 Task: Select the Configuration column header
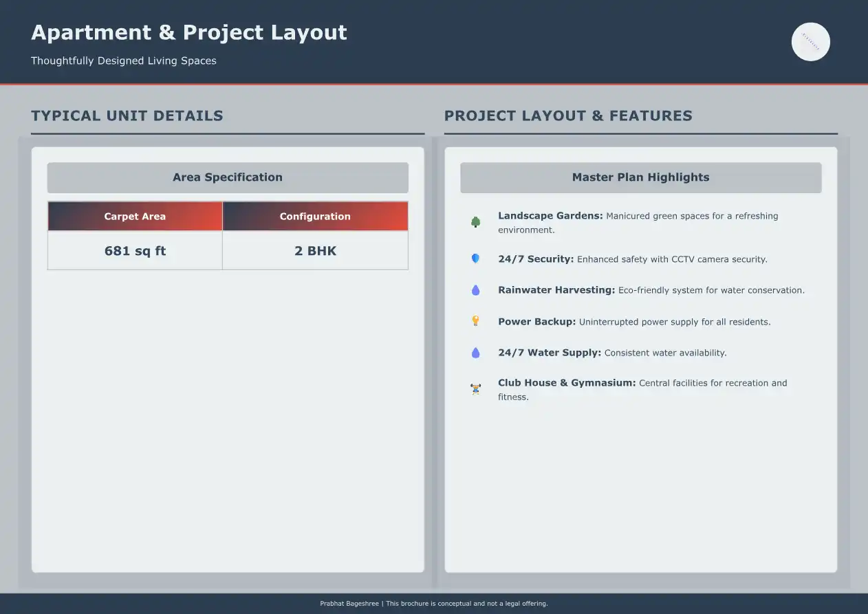tap(315, 216)
